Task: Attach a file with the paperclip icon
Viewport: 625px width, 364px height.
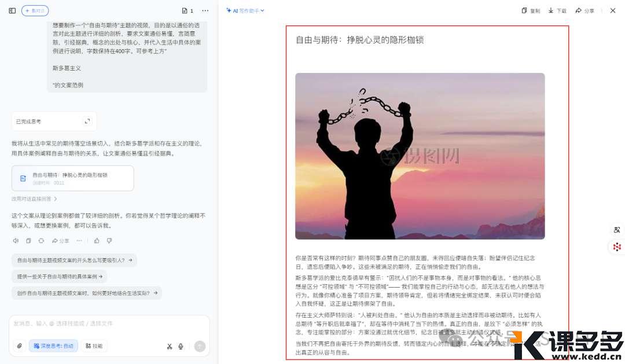Action: [19, 346]
